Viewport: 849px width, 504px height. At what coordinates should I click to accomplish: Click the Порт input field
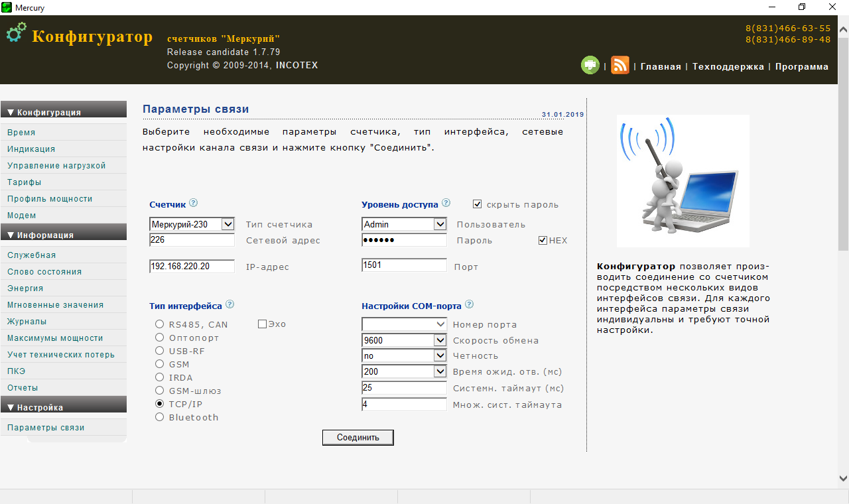405,265
